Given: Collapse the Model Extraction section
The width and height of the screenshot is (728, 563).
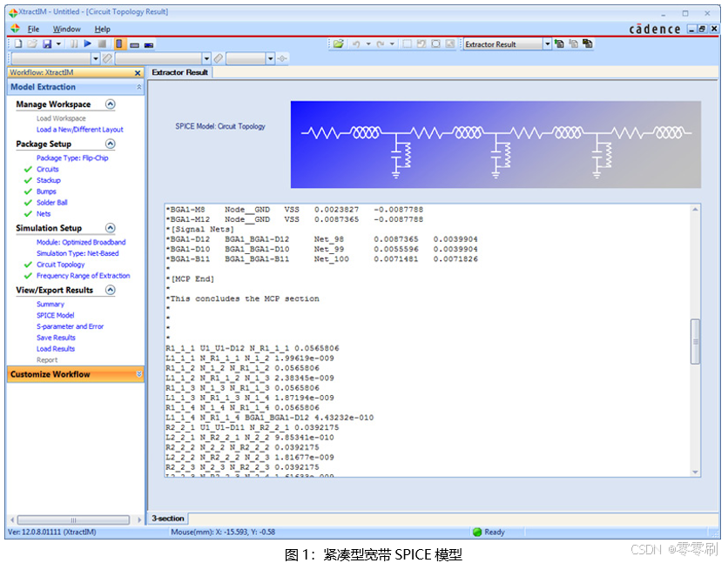Looking at the screenshot, I should [x=138, y=87].
